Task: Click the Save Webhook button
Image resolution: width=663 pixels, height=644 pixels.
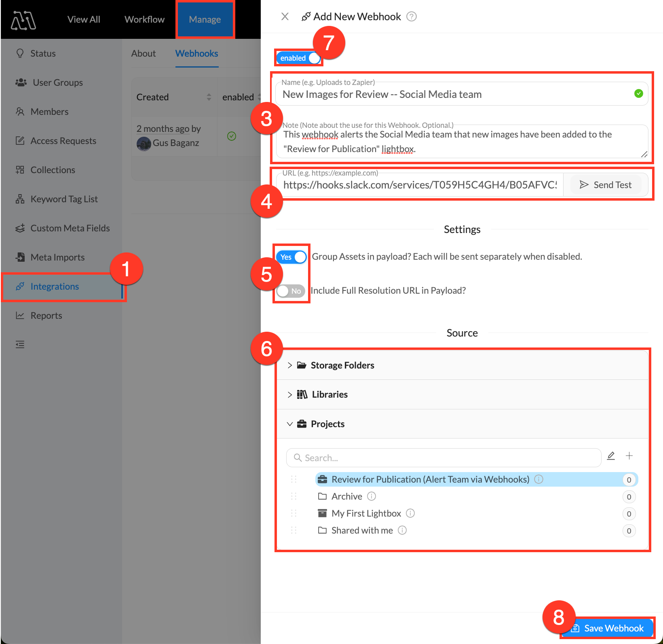Action: (608, 628)
